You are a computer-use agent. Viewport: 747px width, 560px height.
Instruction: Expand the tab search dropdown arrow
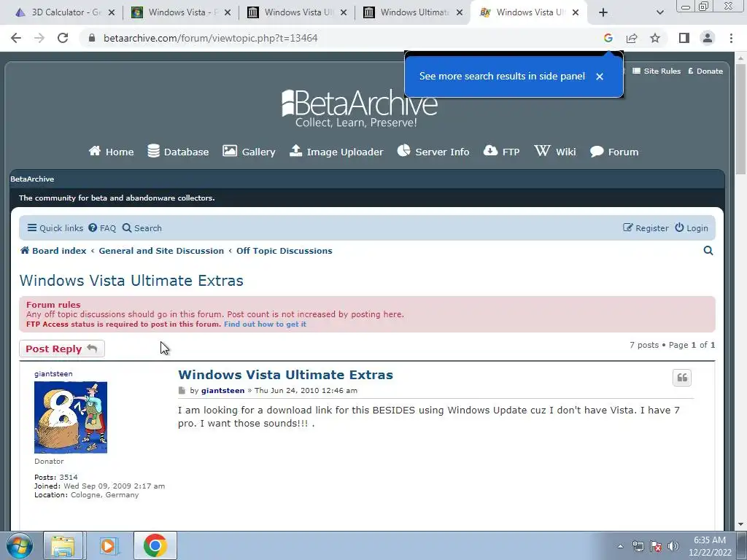(659, 12)
